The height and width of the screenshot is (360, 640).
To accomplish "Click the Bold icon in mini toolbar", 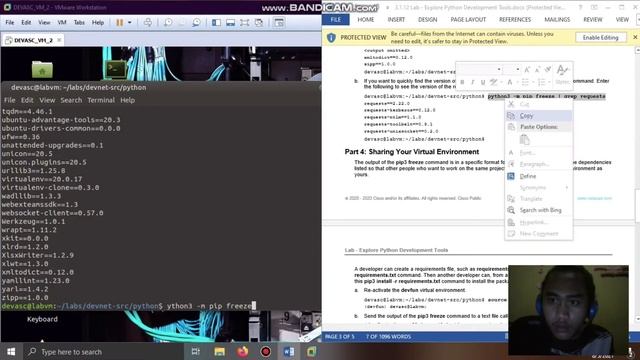I will click(462, 82).
